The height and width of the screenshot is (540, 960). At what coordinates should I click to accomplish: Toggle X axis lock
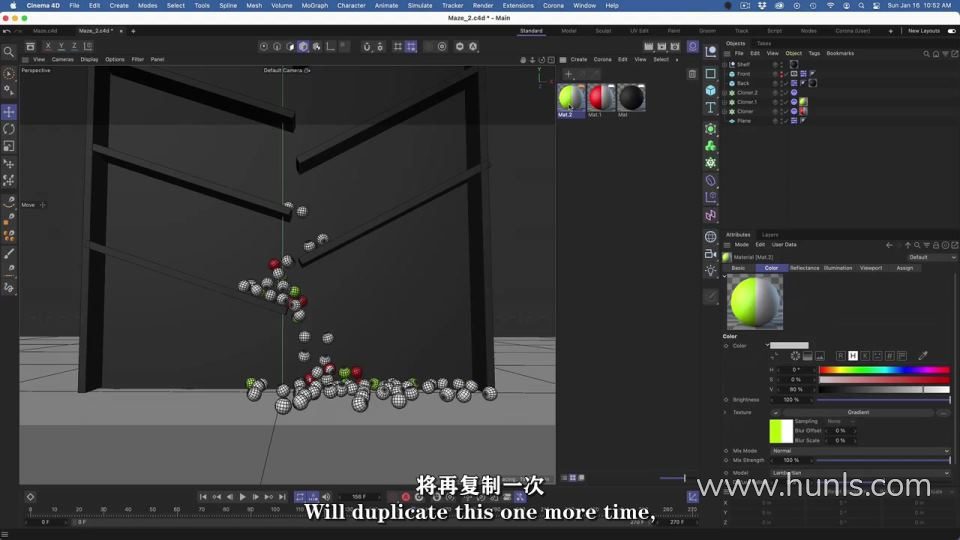click(x=48, y=47)
